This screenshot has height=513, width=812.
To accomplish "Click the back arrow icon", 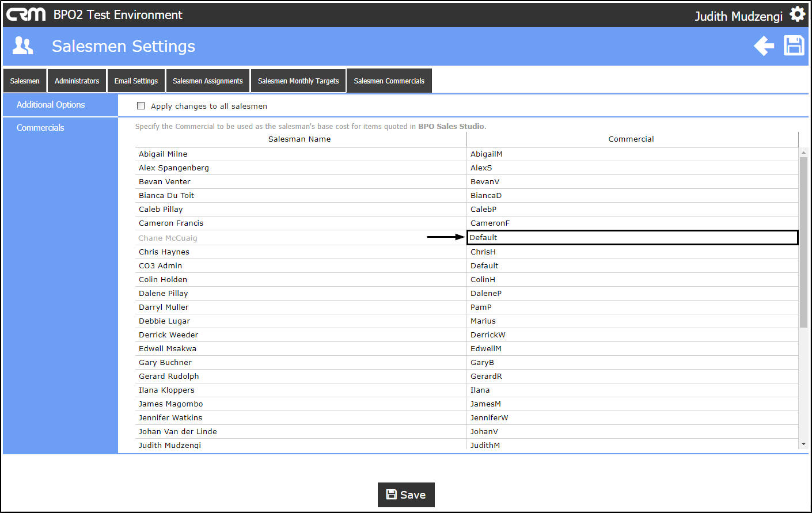I will click(x=764, y=45).
